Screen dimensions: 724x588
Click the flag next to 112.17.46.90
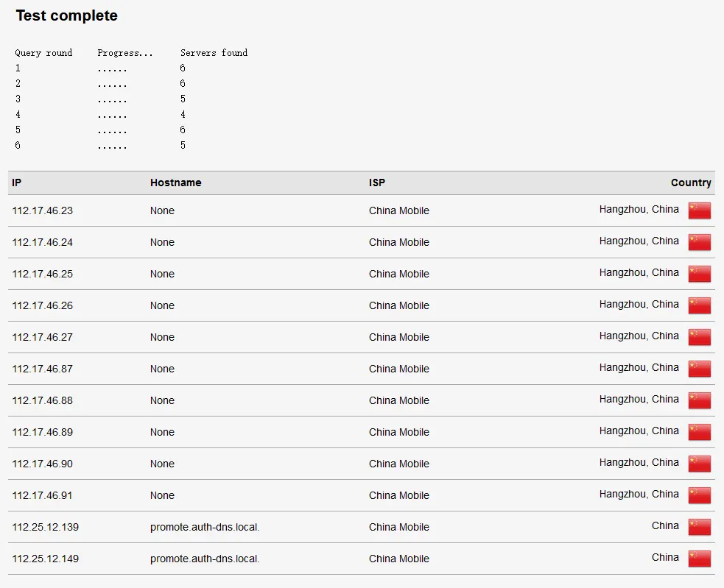click(x=699, y=464)
